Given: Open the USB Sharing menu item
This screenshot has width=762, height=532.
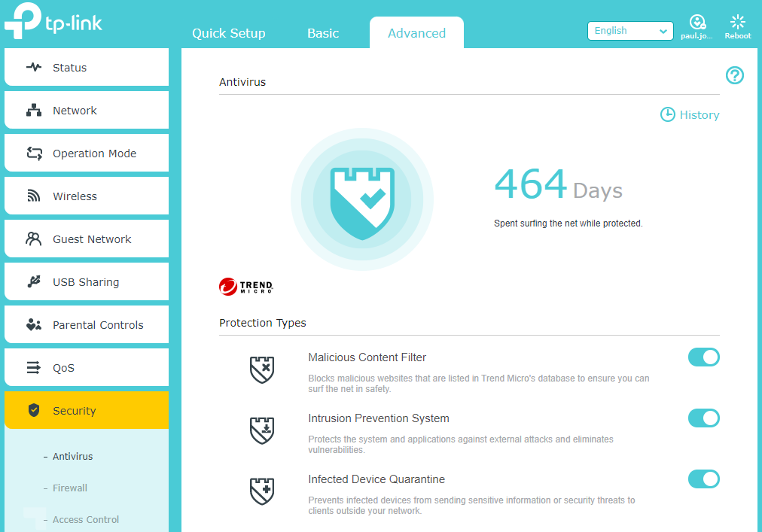Looking at the screenshot, I should point(87,281).
